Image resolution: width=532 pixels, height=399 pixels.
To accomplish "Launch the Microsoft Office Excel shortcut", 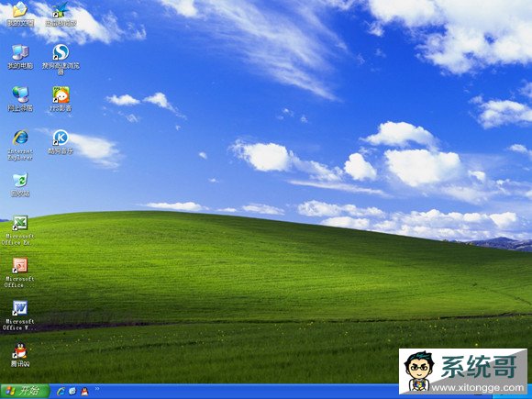I will pos(19,230).
